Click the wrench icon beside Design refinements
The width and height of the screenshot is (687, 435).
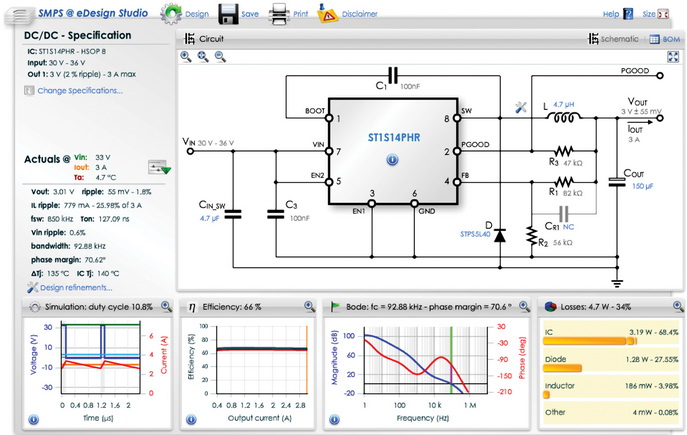32,287
